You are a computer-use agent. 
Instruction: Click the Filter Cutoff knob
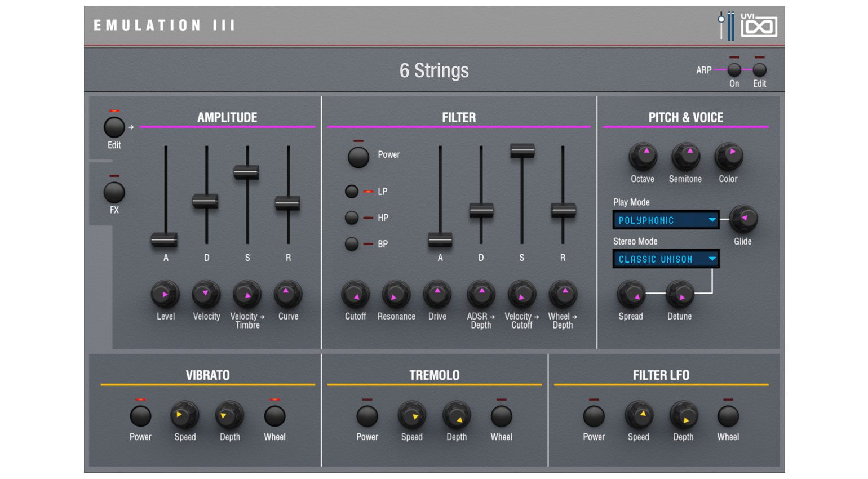[x=356, y=294]
